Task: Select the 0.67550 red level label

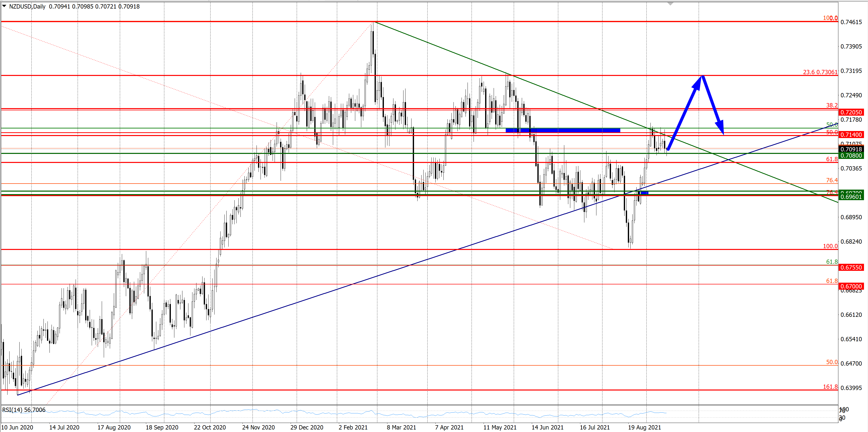Action: (851, 268)
